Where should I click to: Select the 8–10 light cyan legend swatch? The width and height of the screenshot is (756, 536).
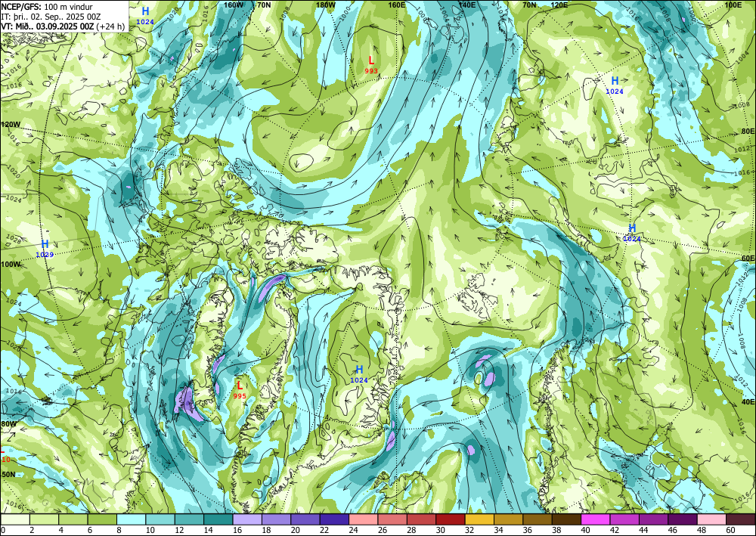tap(131, 519)
